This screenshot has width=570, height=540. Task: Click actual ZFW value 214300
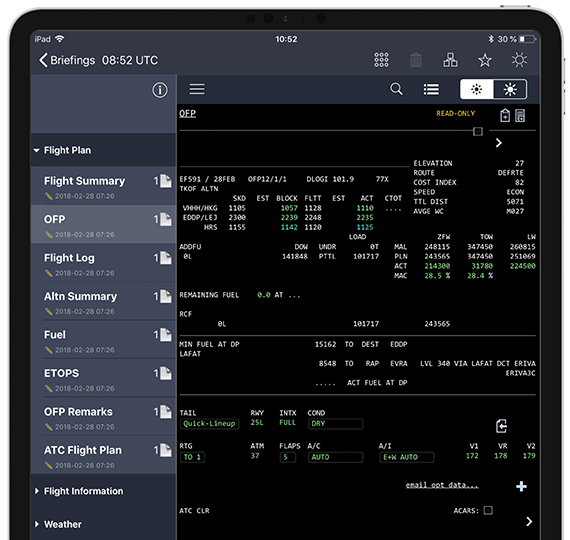pos(437,266)
